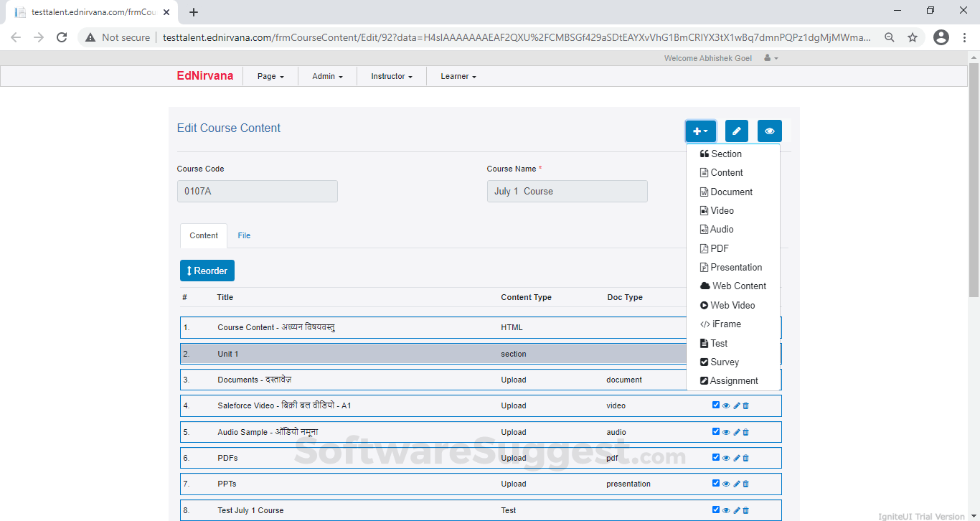Edit Test July 1 Course row pencil icon
Image resolution: width=980 pixels, height=521 pixels.
[x=736, y=510]
